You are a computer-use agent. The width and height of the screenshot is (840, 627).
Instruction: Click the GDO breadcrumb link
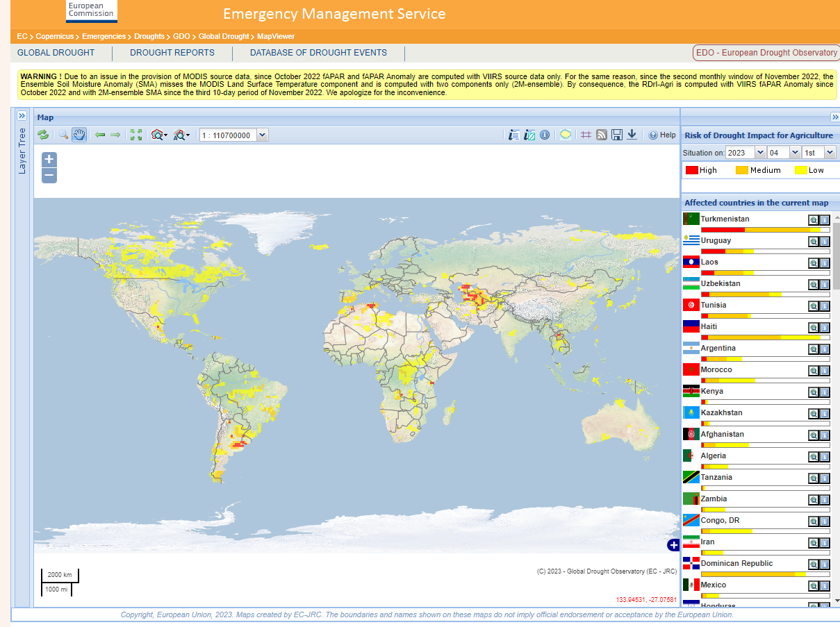181,36
